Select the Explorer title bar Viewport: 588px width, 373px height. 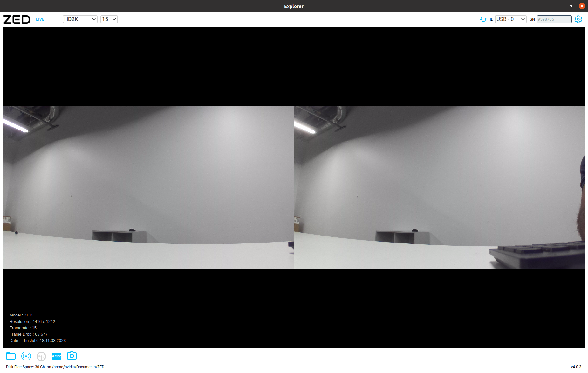[x=293, y=6]
